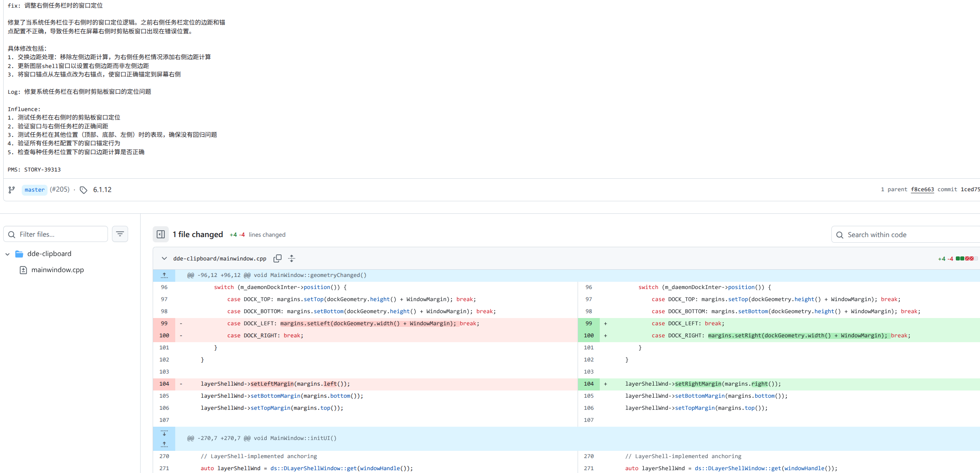The image size is (980, 473).
Task: Collapse the dde-clipboard folder chevron
Action: [7, 254]
